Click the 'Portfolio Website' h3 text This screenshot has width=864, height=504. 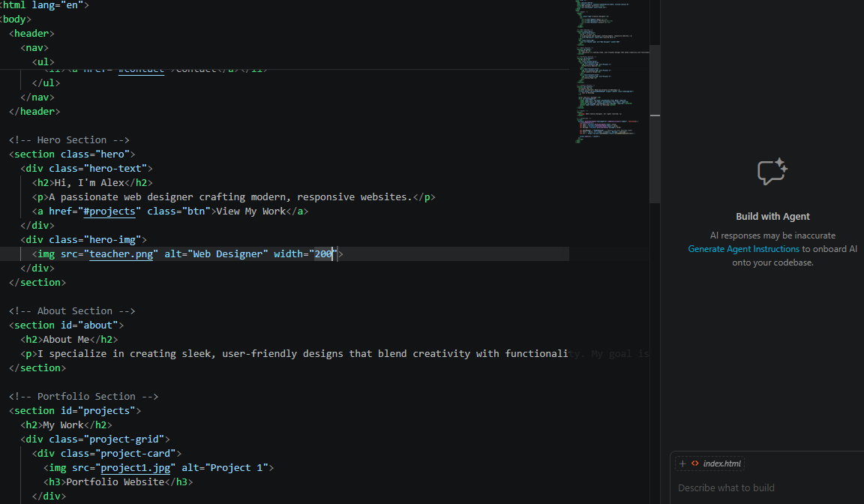[115, 482]
